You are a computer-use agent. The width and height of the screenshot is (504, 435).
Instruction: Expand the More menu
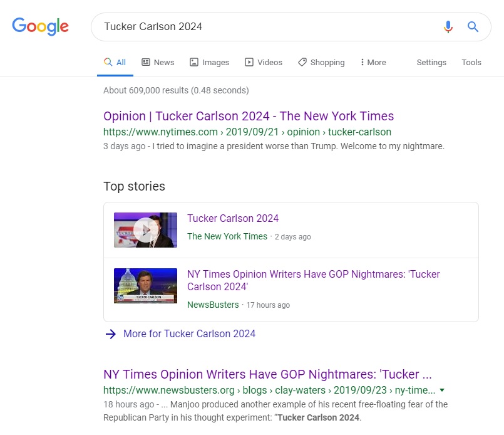click(x=374, y=63)
